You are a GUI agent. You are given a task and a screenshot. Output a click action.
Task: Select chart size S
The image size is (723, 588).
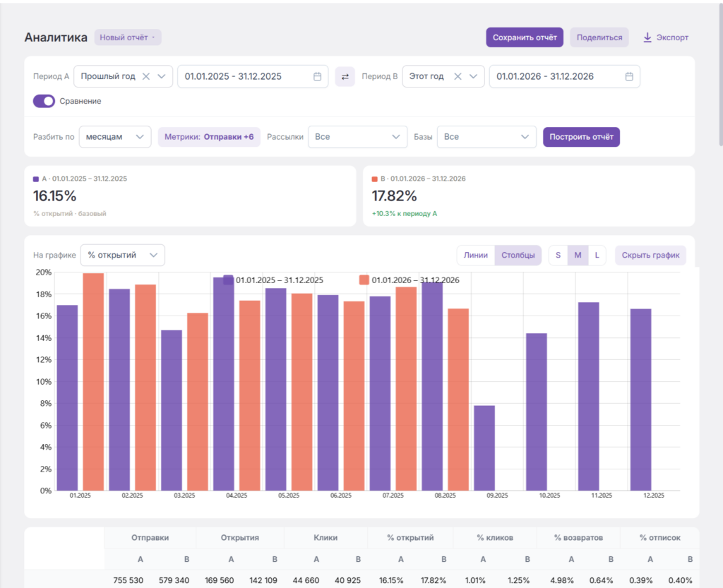[558, 255]
